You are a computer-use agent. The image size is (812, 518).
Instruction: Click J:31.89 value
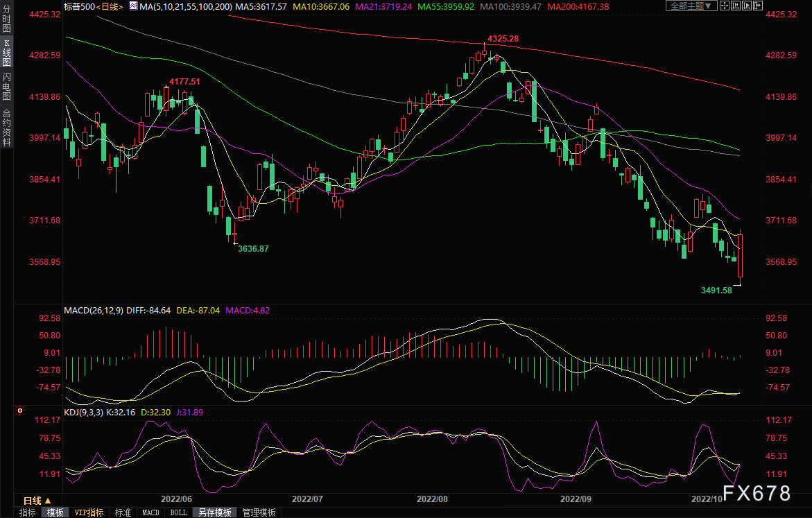189,413
